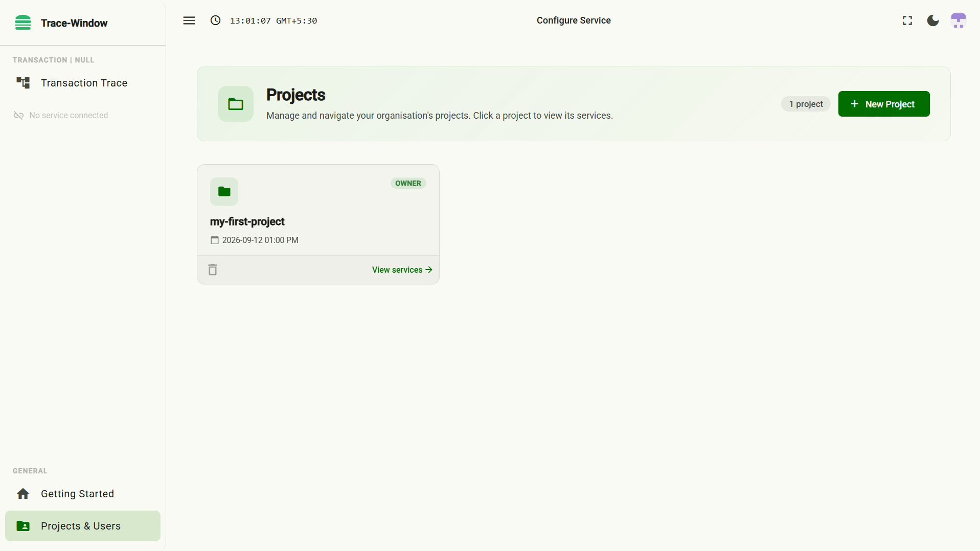Toggle dark mode with moon icon
This screenshot has width=980, height=551.
(933, 20)
